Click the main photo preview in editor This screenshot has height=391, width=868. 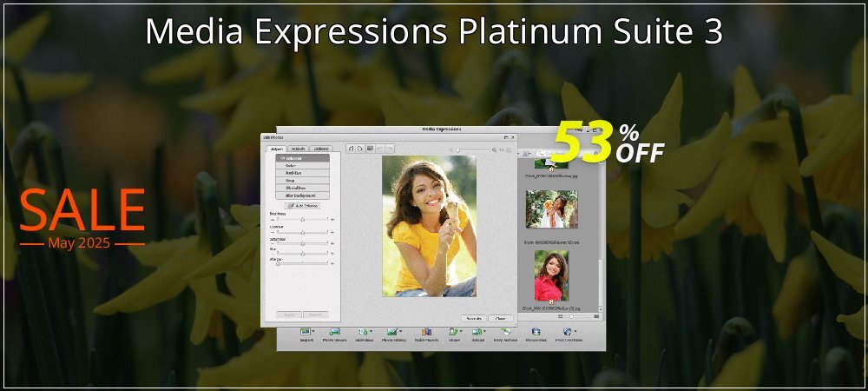[429, 226]
